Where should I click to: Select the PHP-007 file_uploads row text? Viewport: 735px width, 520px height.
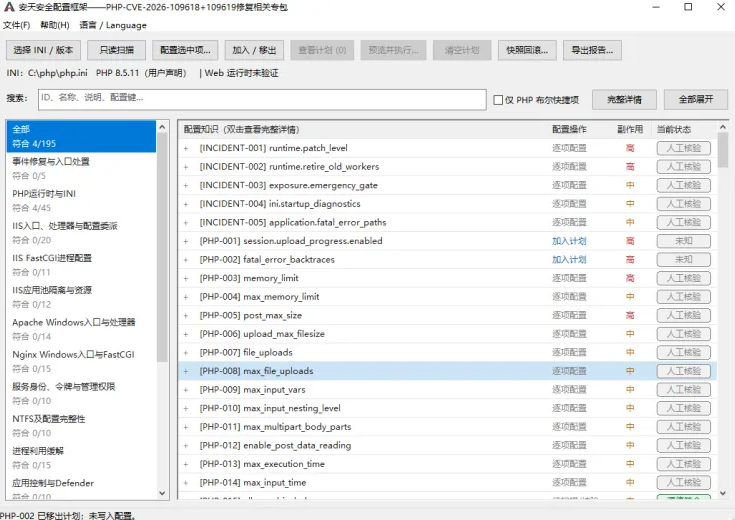[x=246, y=353]
